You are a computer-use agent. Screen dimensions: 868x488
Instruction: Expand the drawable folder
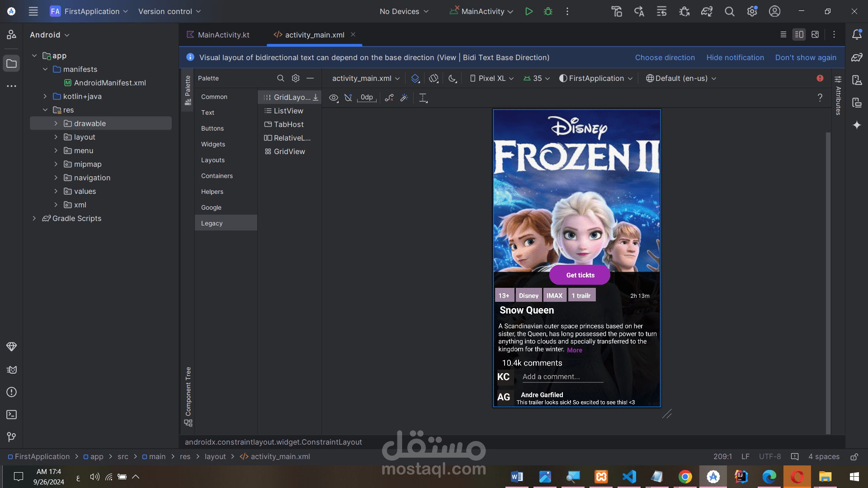[x=56, y=123]
